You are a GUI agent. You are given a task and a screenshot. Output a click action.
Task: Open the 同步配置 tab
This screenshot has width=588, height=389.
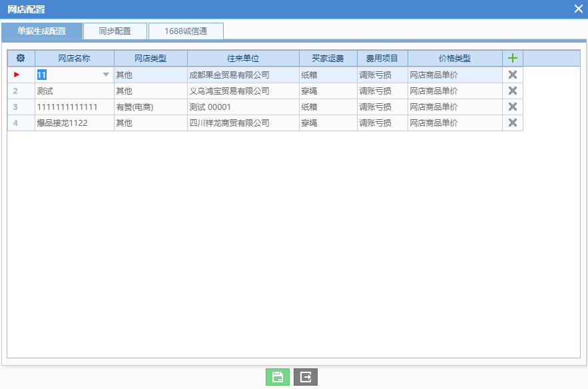[x=115, y=31]
